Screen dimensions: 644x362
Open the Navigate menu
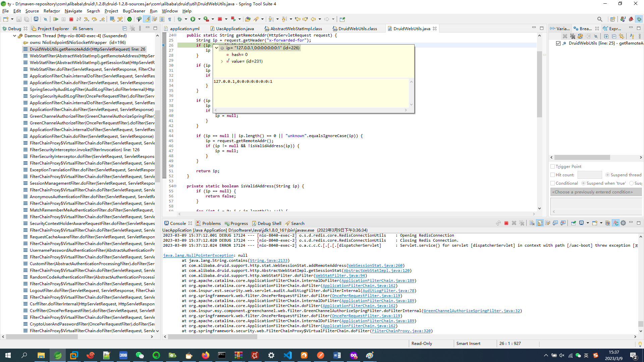point(73,11)
